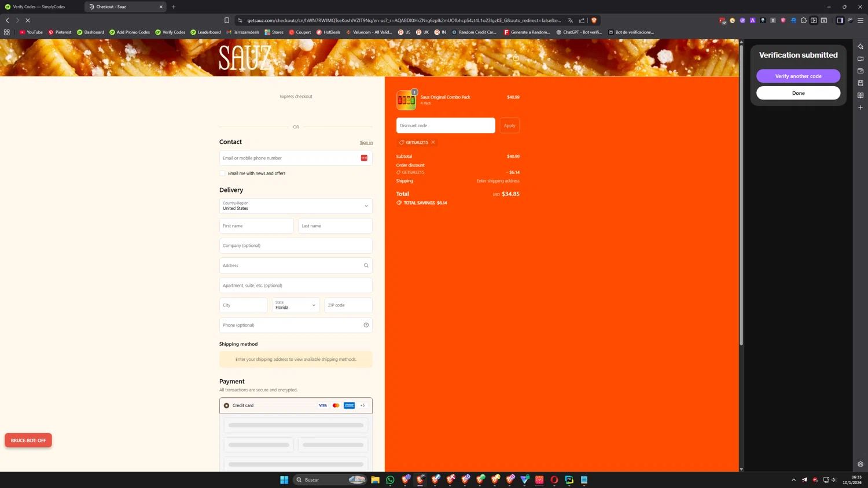
Task: Open the Stores bookmark
Action: coord(274,32)
